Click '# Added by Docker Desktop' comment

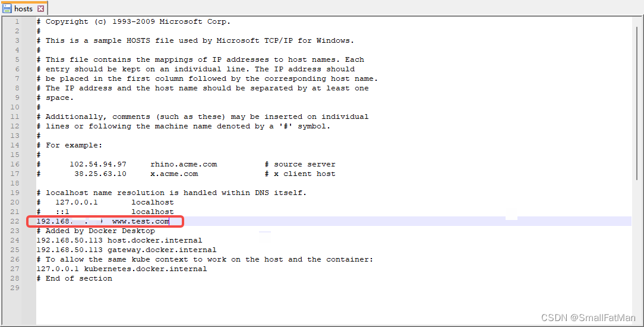tap(96, 231)
